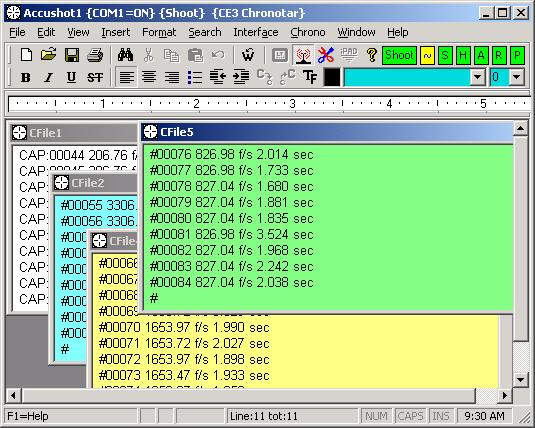
Task: Undo with the curved arrow icon
Action: pyautogui.click(x=218, y=55)
